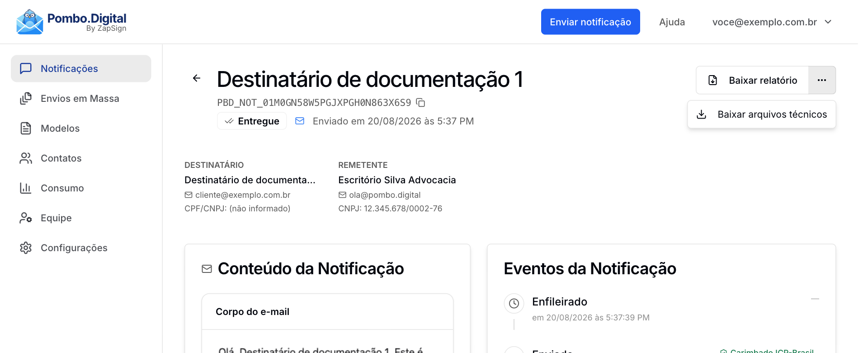Open the Notificações section
The height and width of the screenshot is (353, 868).
click(x=81, y=68)
